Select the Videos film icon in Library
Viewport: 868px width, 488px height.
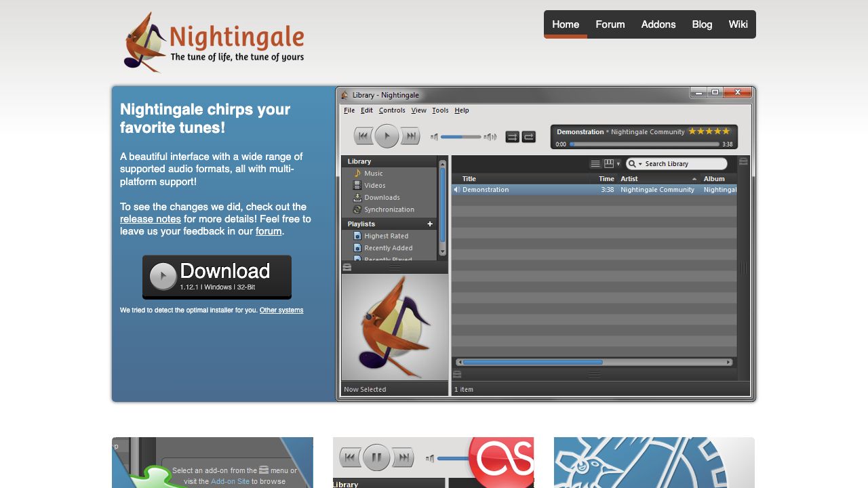coord(357,186)
